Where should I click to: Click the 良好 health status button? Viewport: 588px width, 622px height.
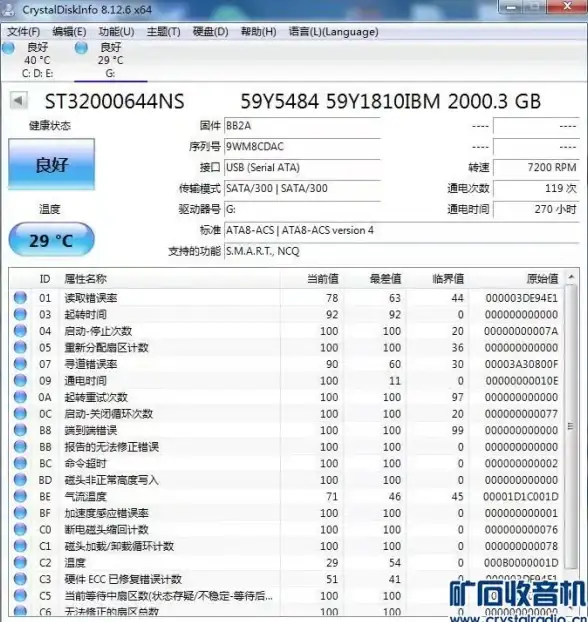(x=52, y=164)
